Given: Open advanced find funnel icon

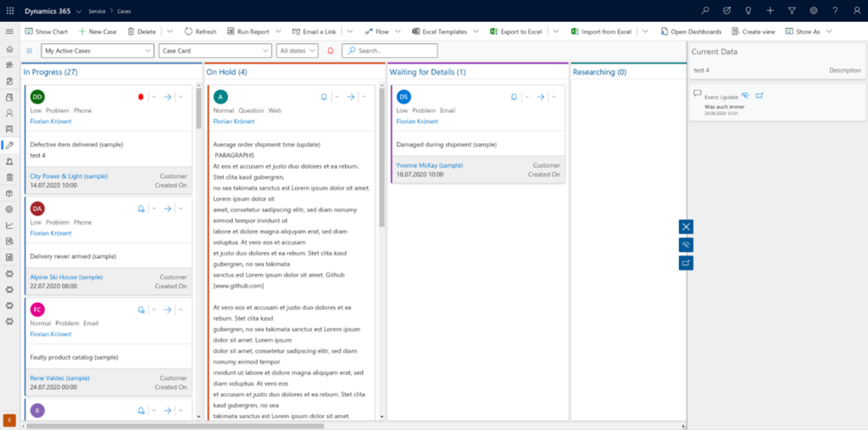Looking at the screenshot, I should point(792,10).
